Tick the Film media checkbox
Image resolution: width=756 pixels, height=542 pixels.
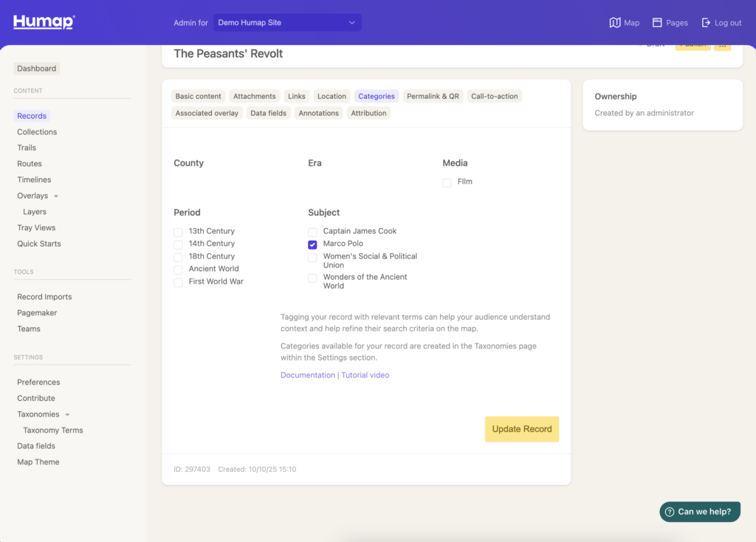tap(447, 182)
